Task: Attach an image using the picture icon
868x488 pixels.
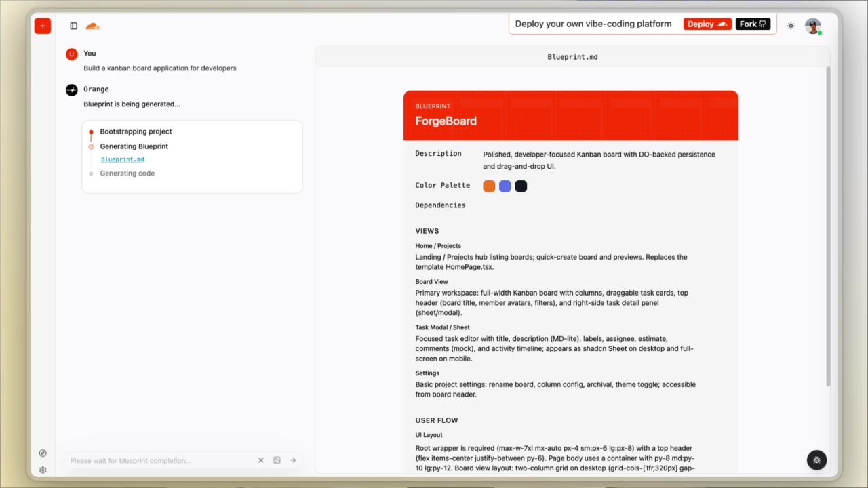Action: (x=277, y=460)
